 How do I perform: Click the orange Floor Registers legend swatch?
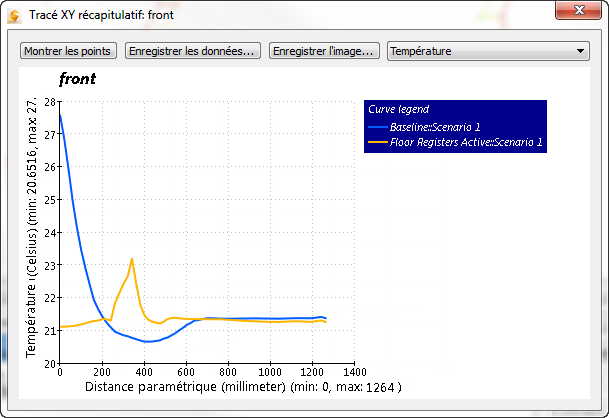378,142
